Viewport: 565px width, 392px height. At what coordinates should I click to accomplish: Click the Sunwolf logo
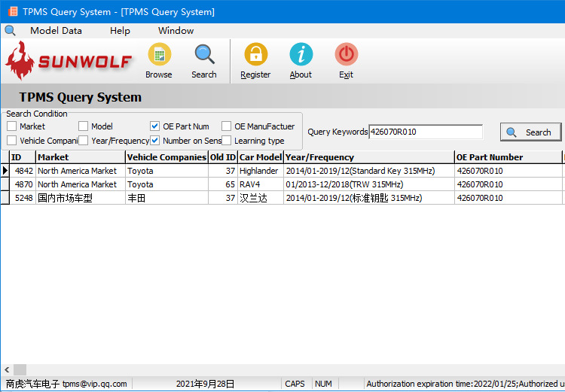pyautogui.click(x=69, y=60)
